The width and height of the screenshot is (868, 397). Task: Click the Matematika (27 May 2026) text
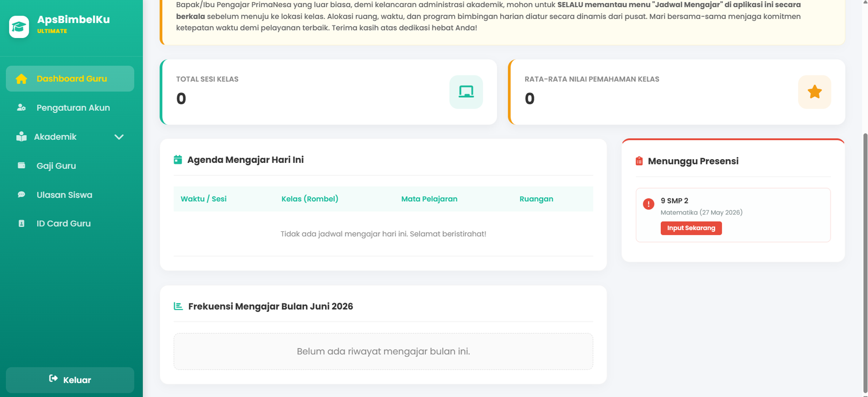point(701,212)
